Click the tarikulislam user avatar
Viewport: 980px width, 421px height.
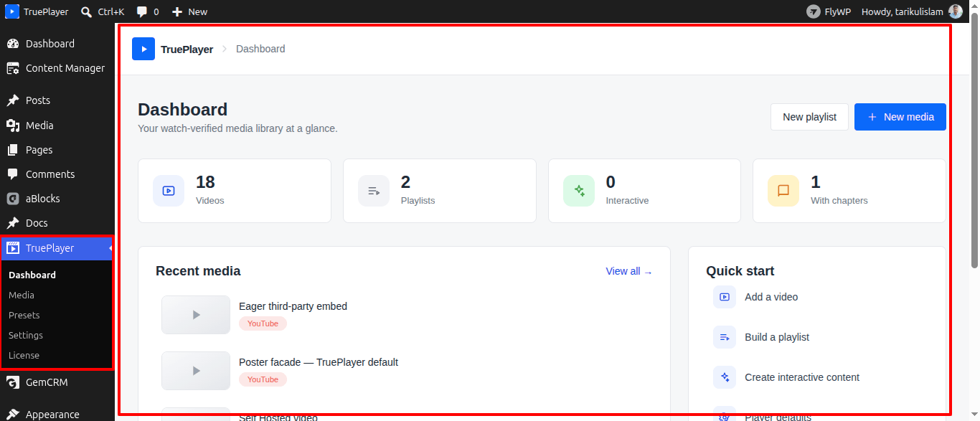956,11
